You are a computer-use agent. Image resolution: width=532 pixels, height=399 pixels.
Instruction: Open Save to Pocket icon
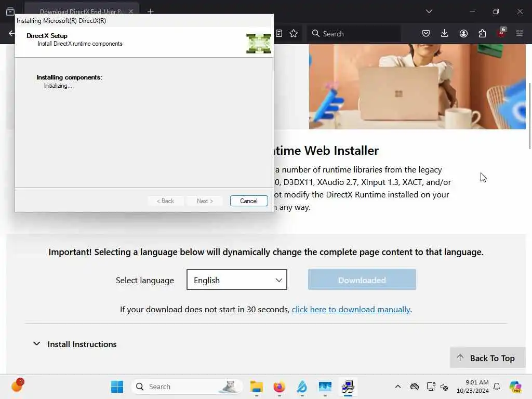tap(426, 33)
